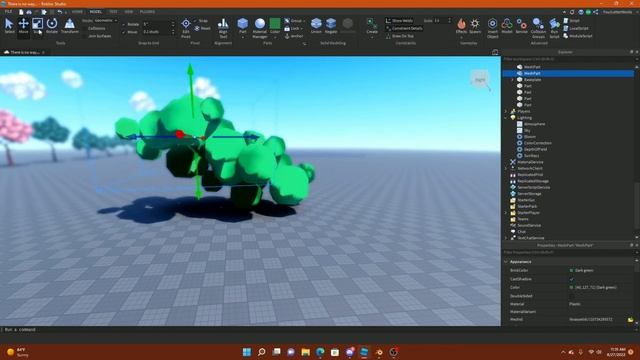The image size is (640, 360).
Task: Open the FILE menu
Action: point(8,12)
